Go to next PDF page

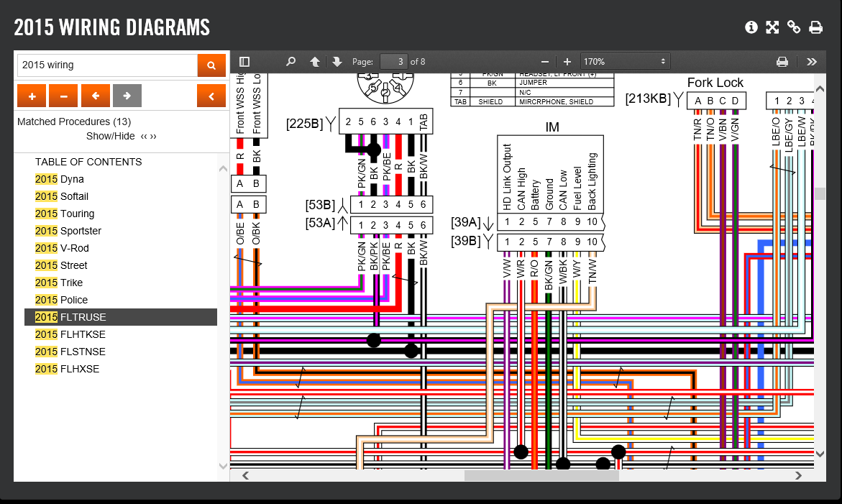point(337,62)
